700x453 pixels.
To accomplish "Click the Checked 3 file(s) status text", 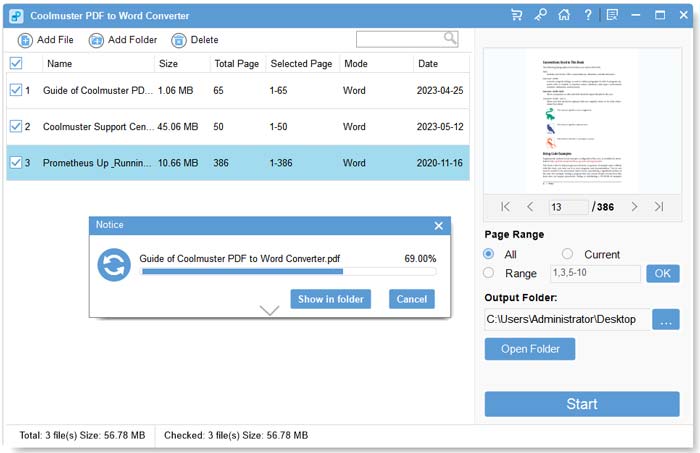I will tap(236, 435).
